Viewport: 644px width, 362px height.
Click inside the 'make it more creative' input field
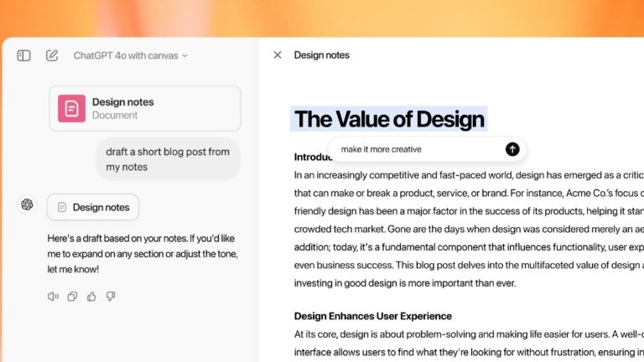point(419,149)
